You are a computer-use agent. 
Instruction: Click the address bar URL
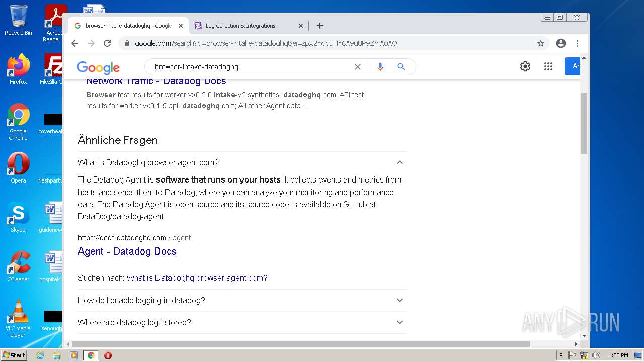pos(266,43)
